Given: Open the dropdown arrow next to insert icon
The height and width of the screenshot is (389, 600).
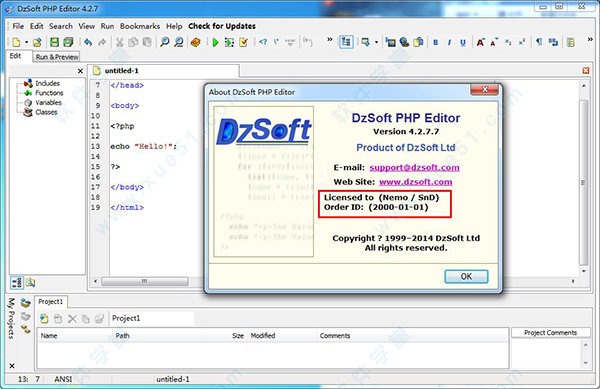Looking at the screenshot, I should point(376,42).
